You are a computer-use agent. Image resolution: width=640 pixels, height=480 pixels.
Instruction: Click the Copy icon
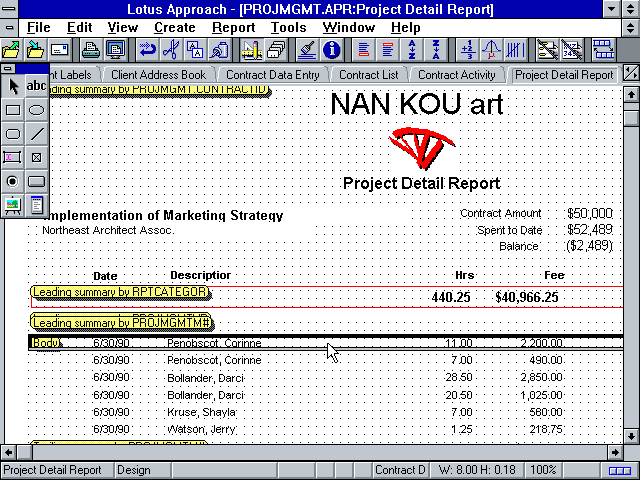point(195,50)
